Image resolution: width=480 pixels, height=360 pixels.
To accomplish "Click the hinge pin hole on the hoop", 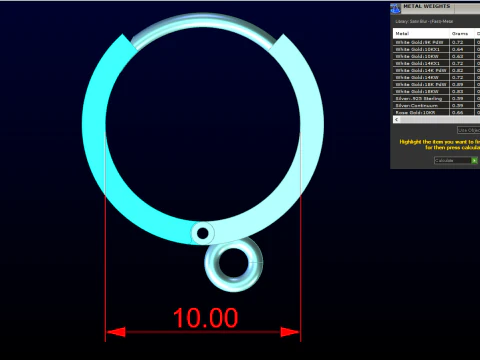I will coord(203,233).
